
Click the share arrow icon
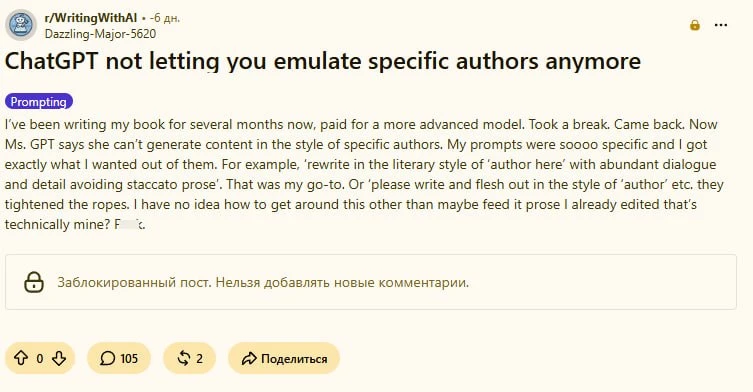pos(249,358)
